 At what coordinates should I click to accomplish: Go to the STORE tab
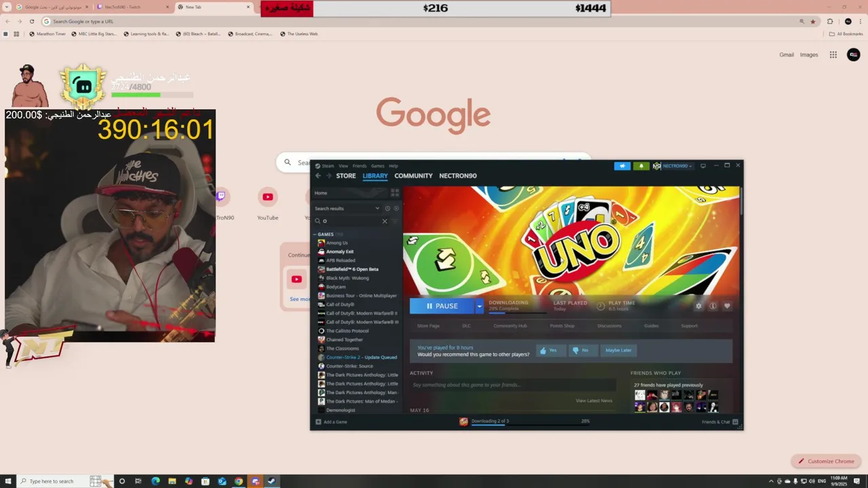(x=346, y=176)
